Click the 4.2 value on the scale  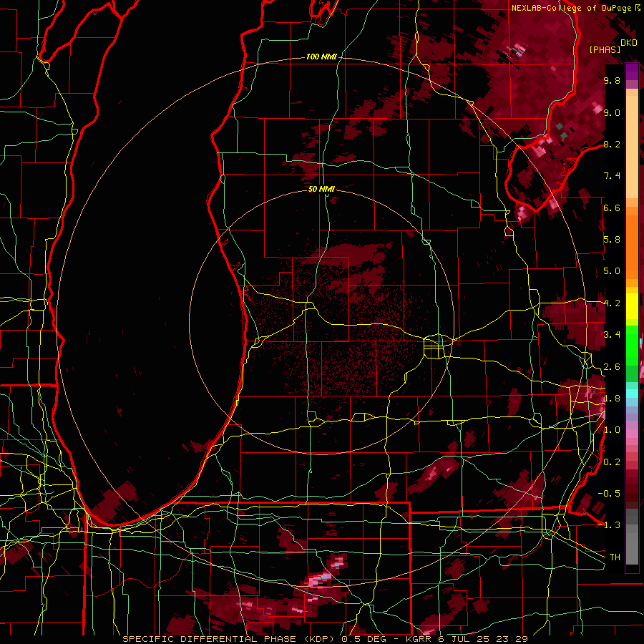point(612,303)
